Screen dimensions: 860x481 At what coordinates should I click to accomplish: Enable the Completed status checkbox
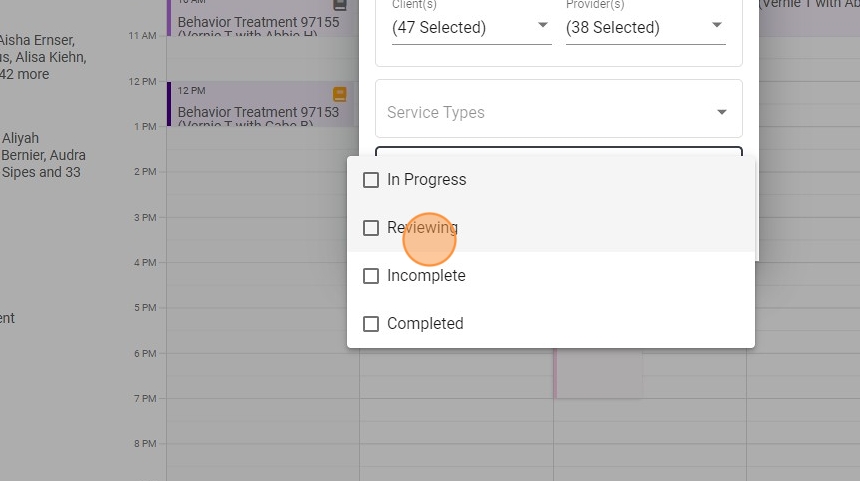(x=371, y=324)
